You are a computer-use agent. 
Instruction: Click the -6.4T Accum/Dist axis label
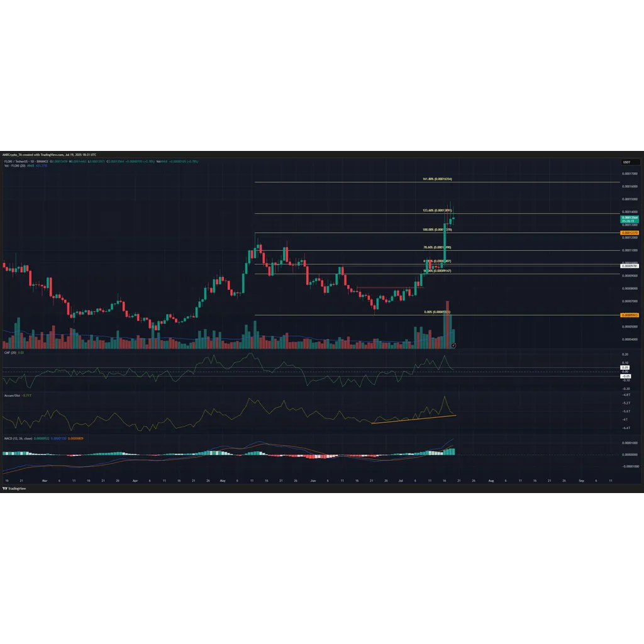pyautogui.click(x=627, y=428)
